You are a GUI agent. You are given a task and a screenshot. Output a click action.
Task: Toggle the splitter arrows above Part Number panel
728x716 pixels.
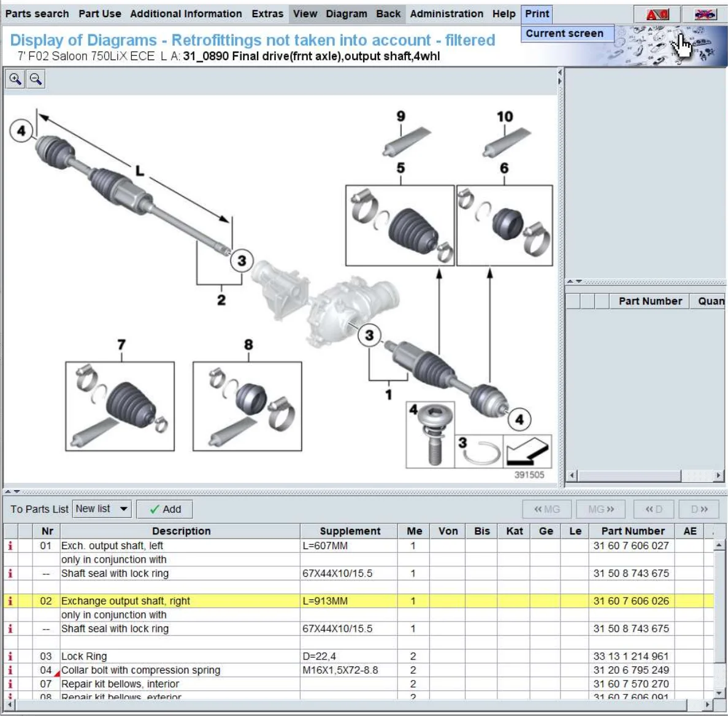574,282
